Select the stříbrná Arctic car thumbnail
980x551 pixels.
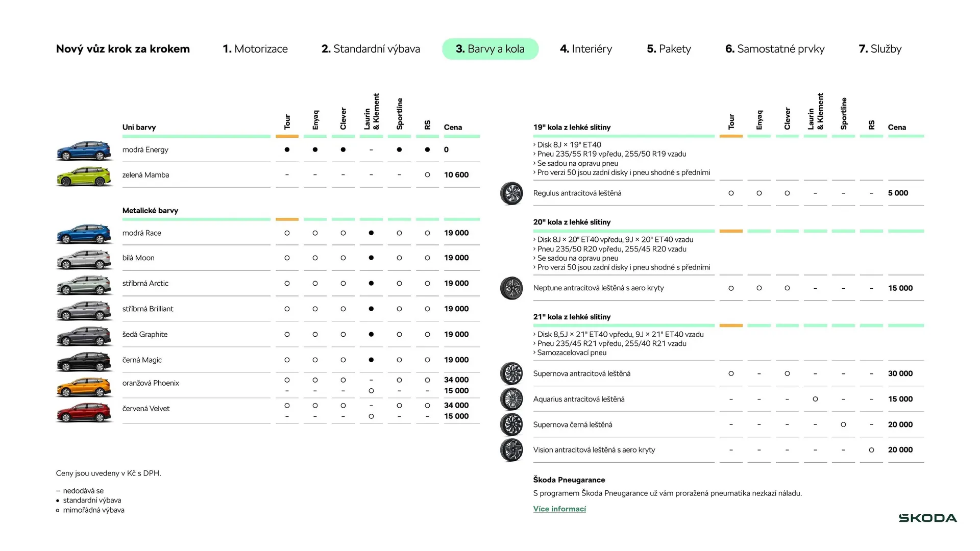(x=84, y=285)
